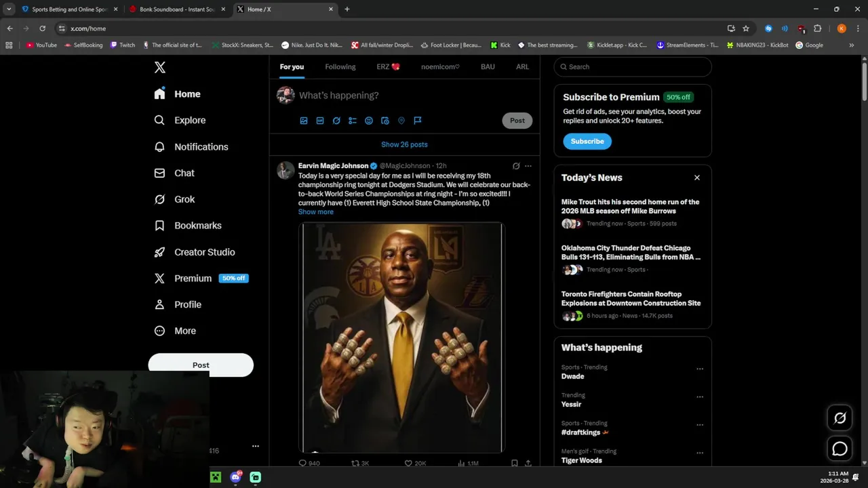Viewport: 868px width, 488px height.
Task: Open Home in X sidebar
Action: pos(177,94)
